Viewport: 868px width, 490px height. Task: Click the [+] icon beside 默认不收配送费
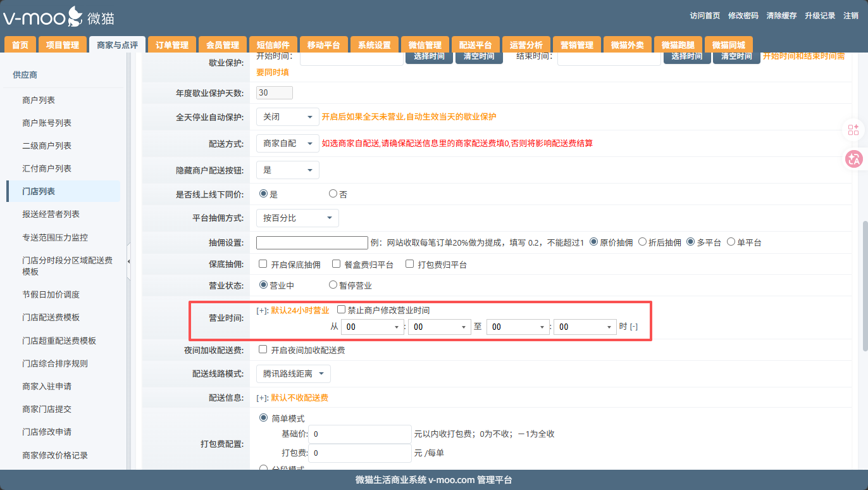tap(262, 398)
